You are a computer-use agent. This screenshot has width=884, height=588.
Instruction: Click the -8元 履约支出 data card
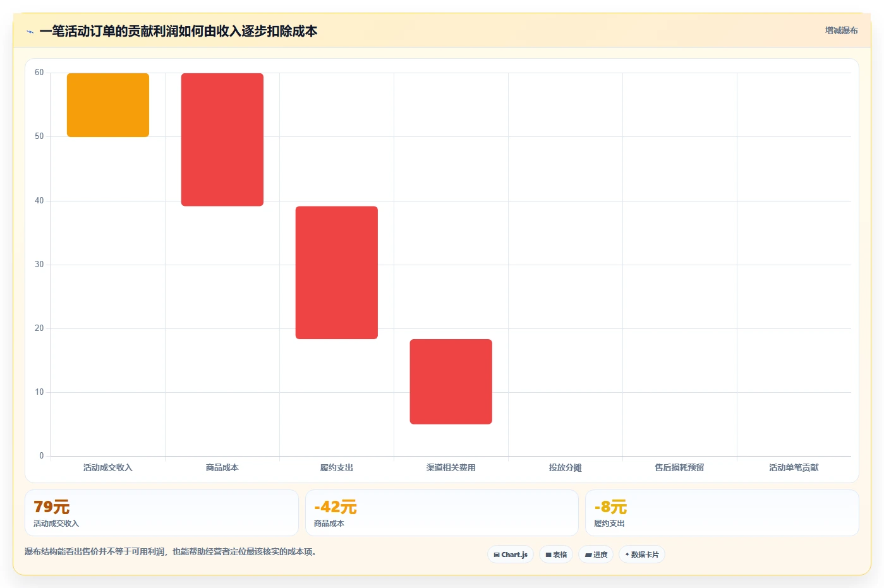click(722, 513)
